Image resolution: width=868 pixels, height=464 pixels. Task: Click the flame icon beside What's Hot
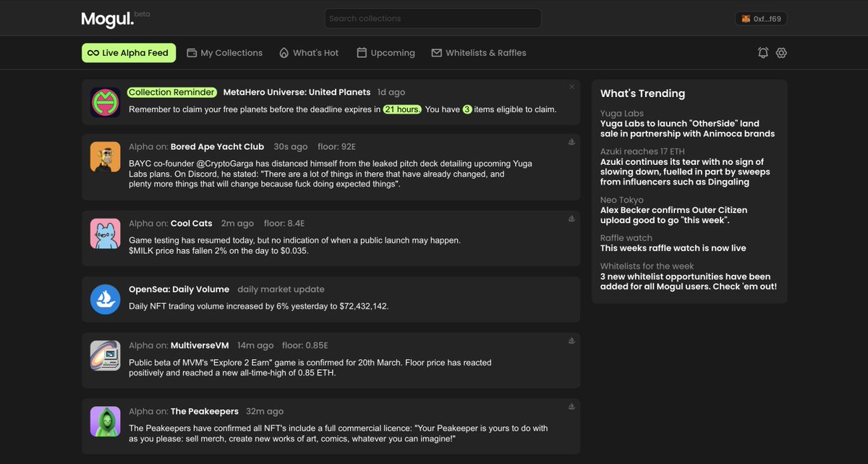point(284,53)
